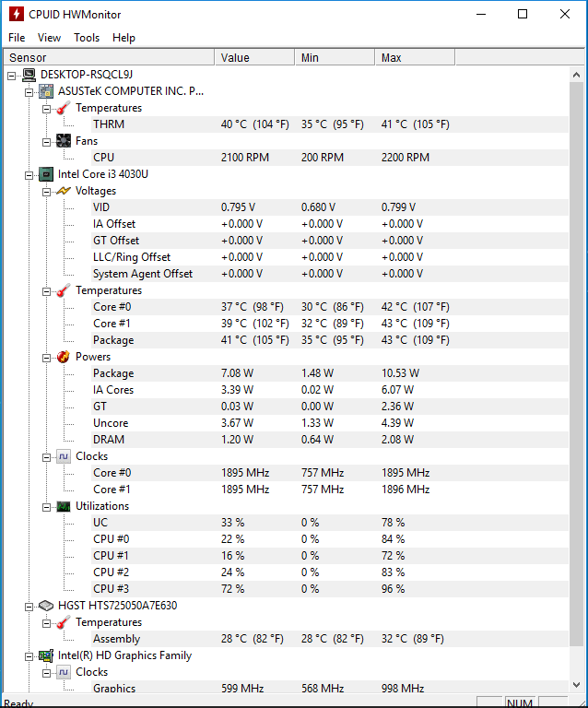
Task: Click the HWMonitor lightning bolt app icon
Action: coord(17,14)
